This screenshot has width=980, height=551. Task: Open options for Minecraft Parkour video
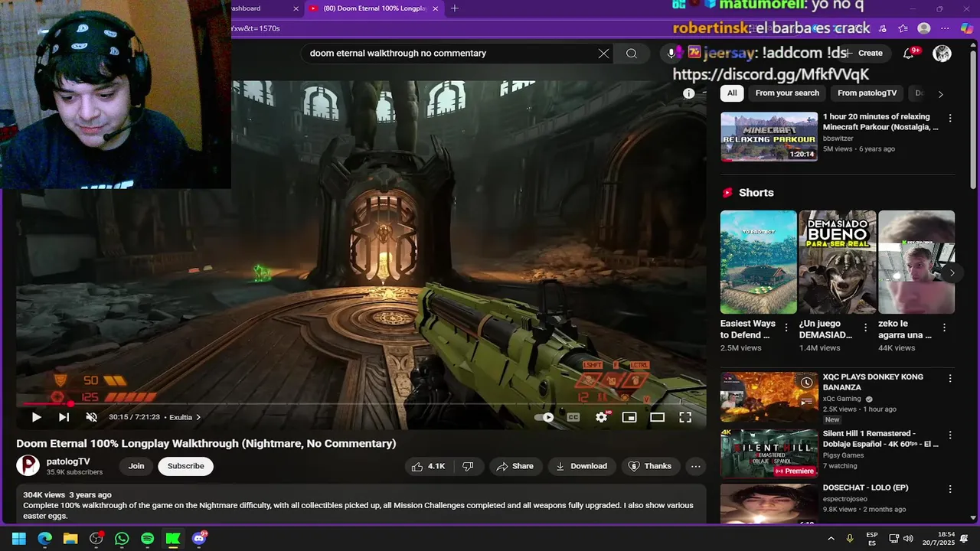pos(950,119)
